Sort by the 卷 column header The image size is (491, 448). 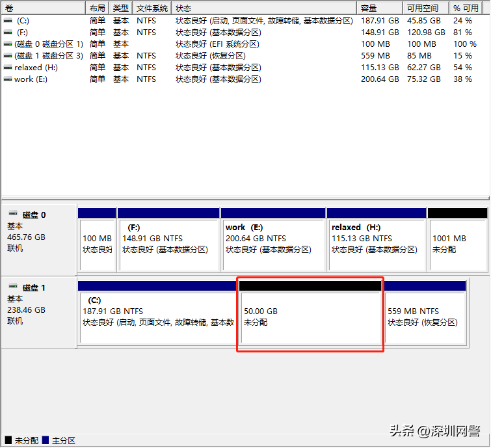tap(43, 8)
